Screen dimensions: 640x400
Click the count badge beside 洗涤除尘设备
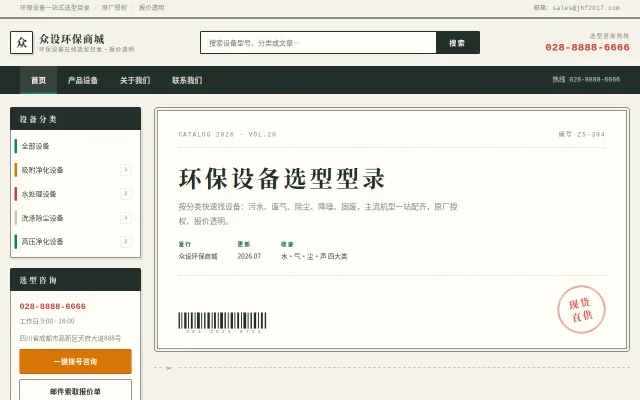(x=126, y=218)
